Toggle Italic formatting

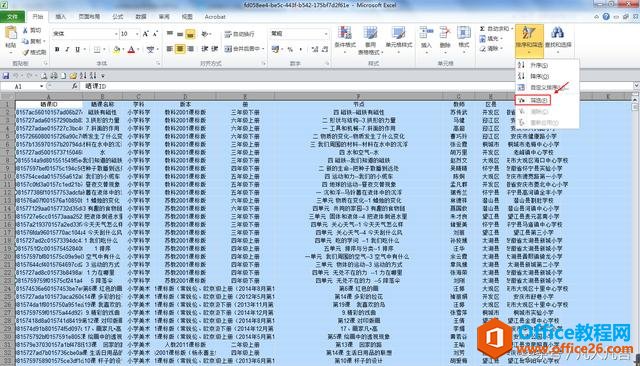[67, 49]
